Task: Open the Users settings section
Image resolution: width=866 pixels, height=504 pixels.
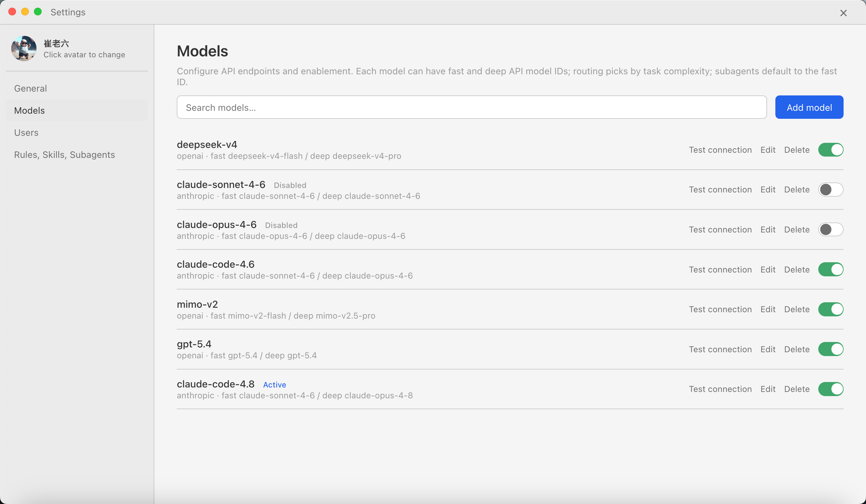Action: (77, 133)
